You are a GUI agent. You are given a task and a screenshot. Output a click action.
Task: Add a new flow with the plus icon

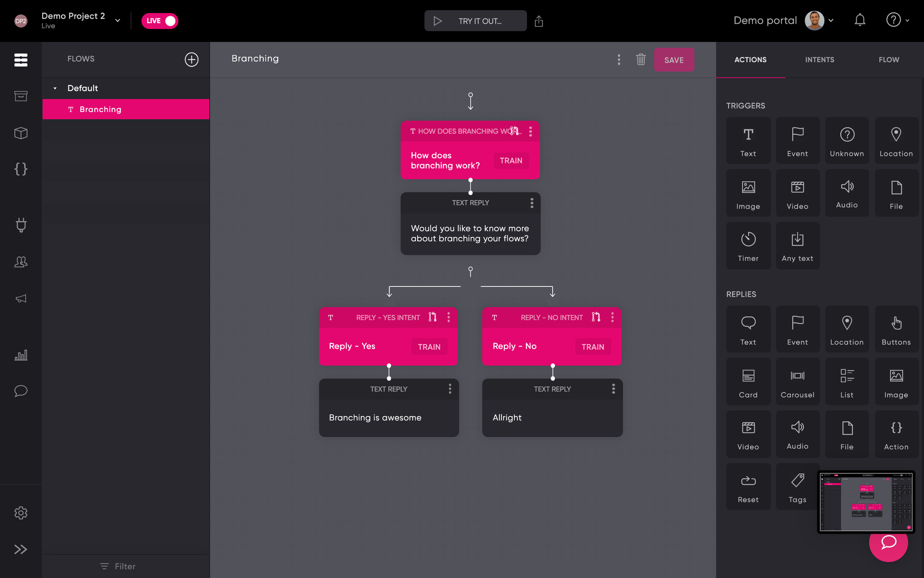click(191, 59)
